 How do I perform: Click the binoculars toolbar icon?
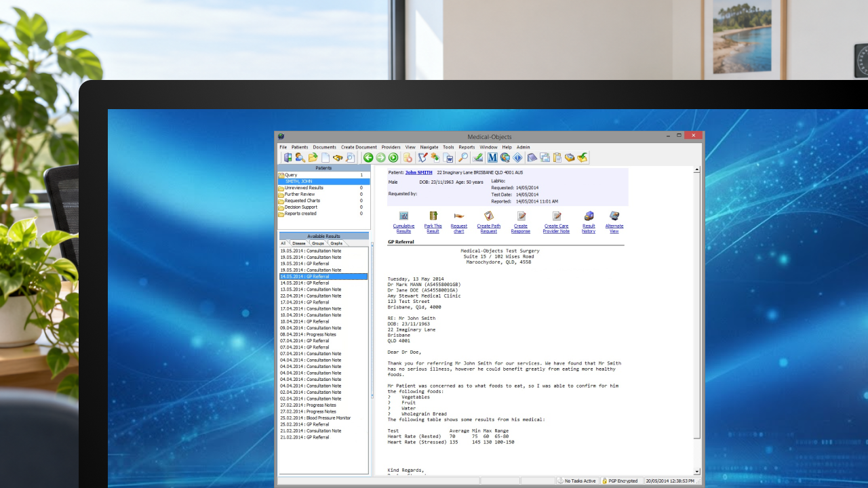[x=338, y=158]
